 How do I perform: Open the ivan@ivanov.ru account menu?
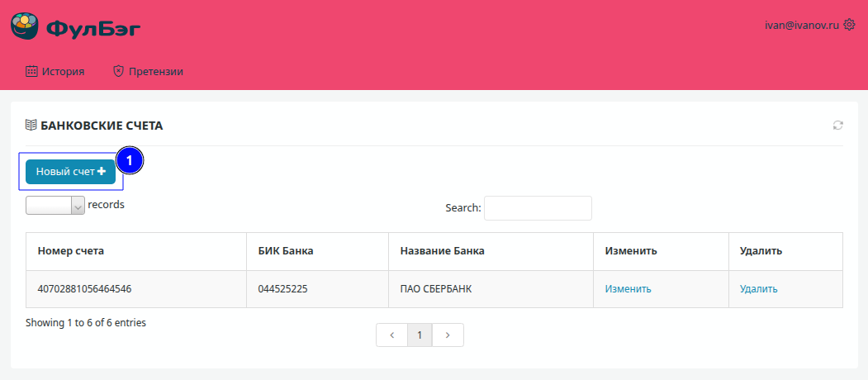(x=801, y=26)
